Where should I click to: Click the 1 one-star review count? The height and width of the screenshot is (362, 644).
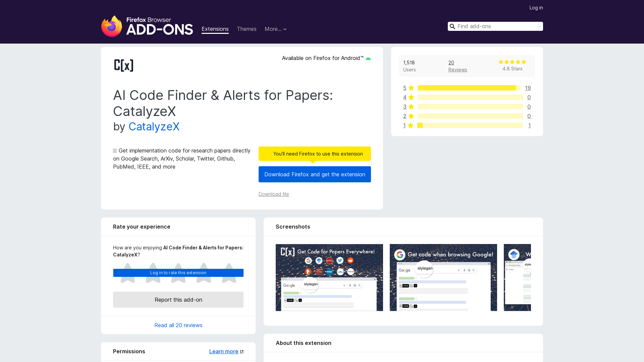(x=530, y=125)
